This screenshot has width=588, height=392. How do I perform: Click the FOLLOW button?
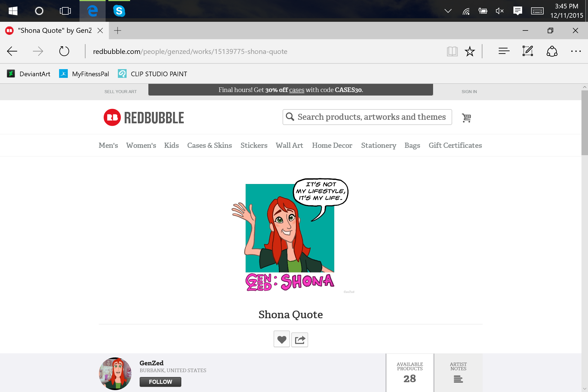pyautogui.click(x=160, y=382)
